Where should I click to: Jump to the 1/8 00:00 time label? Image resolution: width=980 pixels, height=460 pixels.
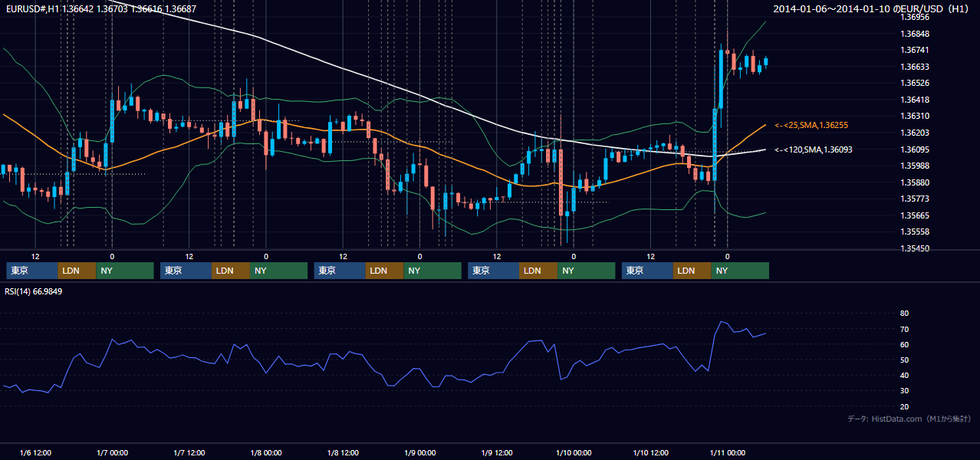(266, 453)
